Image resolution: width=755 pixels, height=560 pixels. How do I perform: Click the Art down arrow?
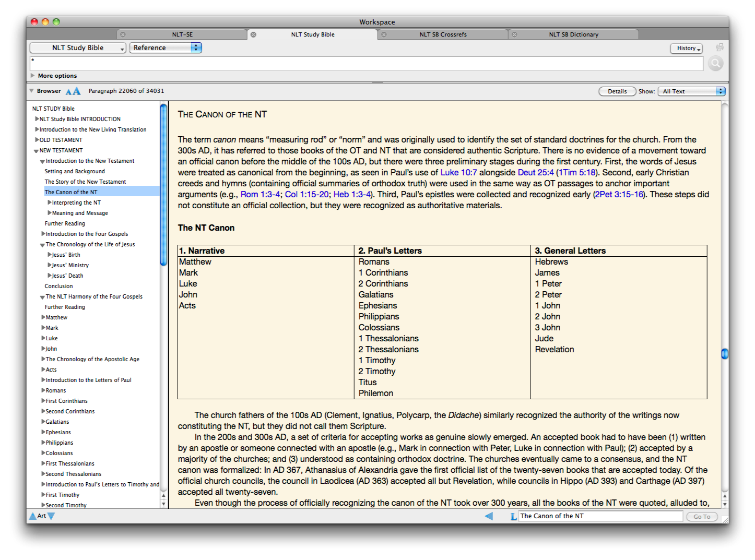click(x=51, y=516)
